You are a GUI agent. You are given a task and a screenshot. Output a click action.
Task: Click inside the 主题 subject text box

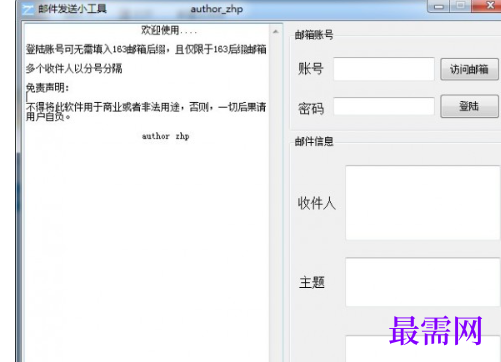pos(423,282)
